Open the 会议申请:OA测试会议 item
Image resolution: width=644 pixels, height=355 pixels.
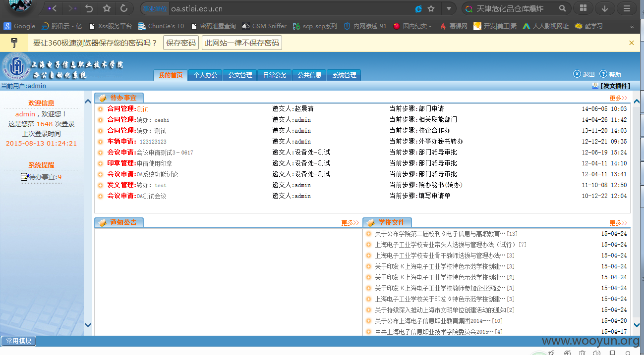point(137,196)
